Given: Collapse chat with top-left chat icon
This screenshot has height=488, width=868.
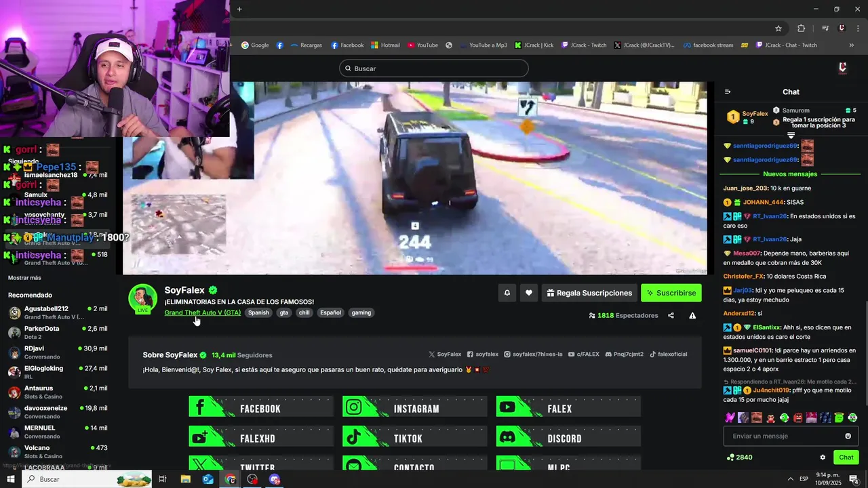Looking at the screenshot, I should point(728,92).
